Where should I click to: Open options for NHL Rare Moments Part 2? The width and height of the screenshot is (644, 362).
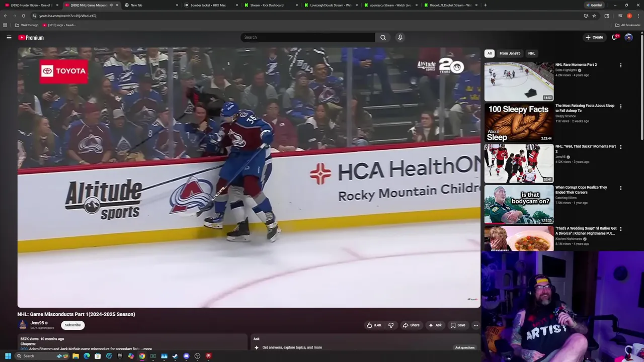pyautogui.click(x=620, y=65)
